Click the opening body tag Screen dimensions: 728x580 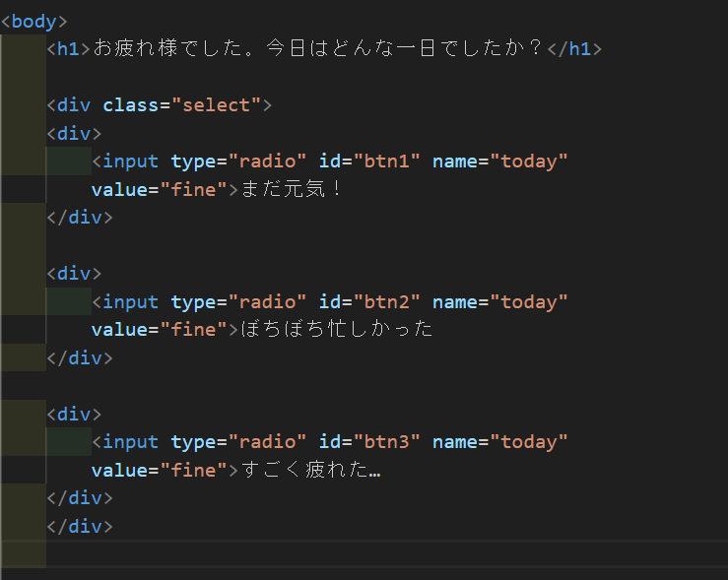[33, 22]
